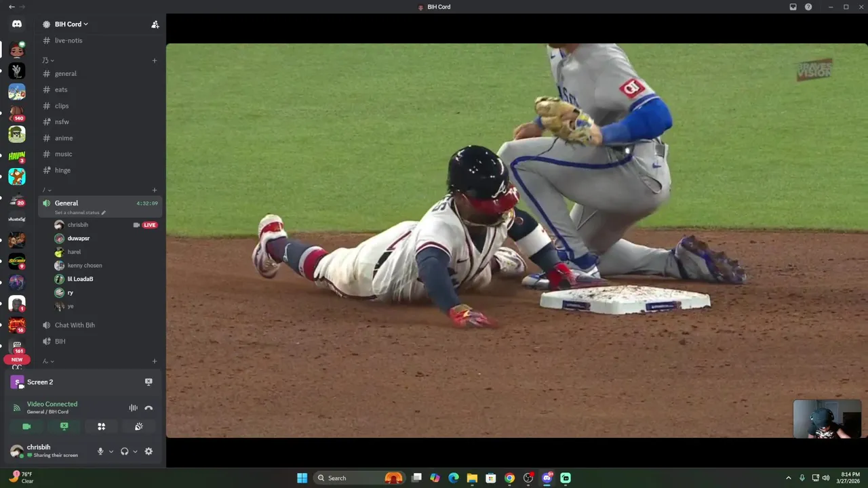Toggle camera on in voice panel

[x=26, y=426]
